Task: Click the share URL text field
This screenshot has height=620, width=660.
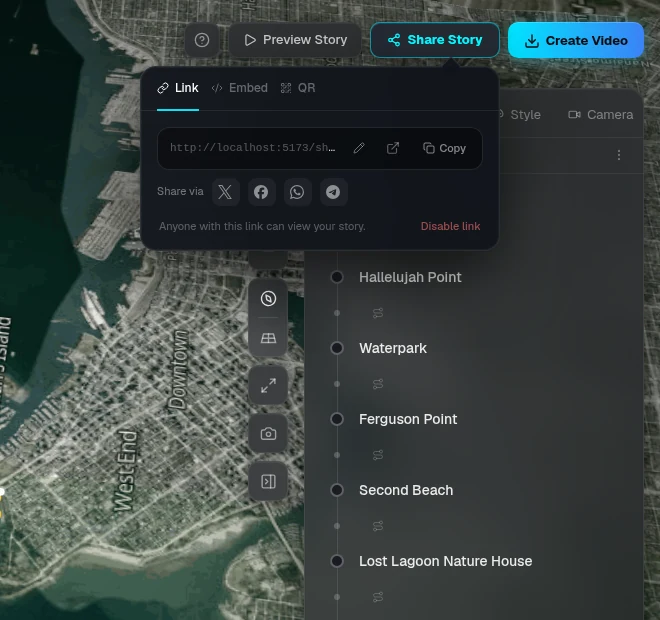Action: click(253, 148)
